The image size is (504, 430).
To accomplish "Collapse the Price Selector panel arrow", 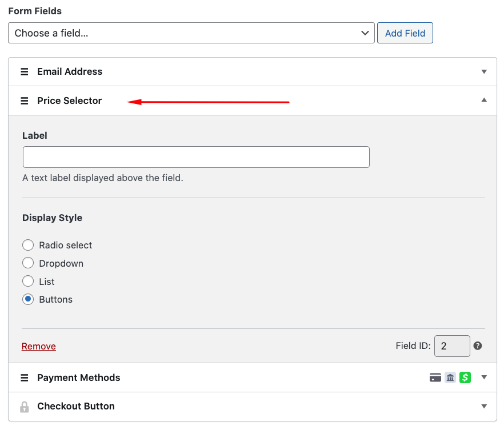I will coord(484,101).
